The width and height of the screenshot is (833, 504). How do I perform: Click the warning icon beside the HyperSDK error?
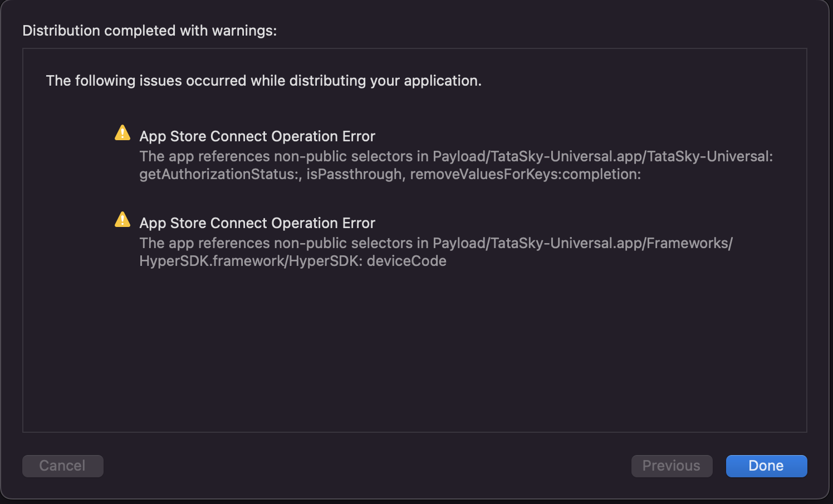click(122, 220)
